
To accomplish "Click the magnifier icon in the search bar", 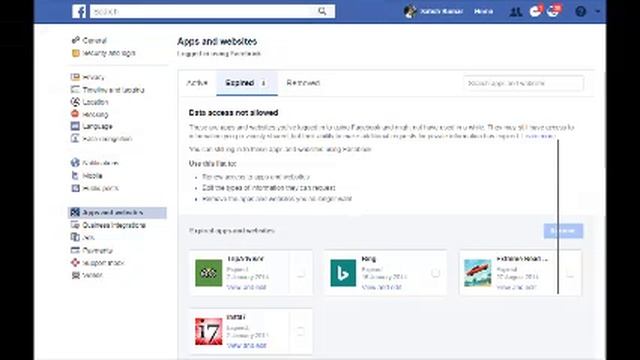I will pos(322,11).
